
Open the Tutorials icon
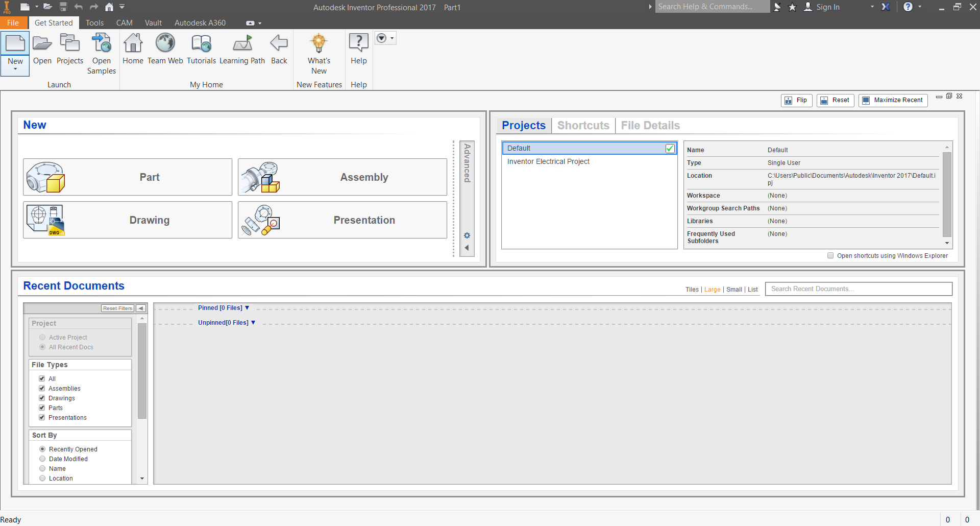coord(201,49)
